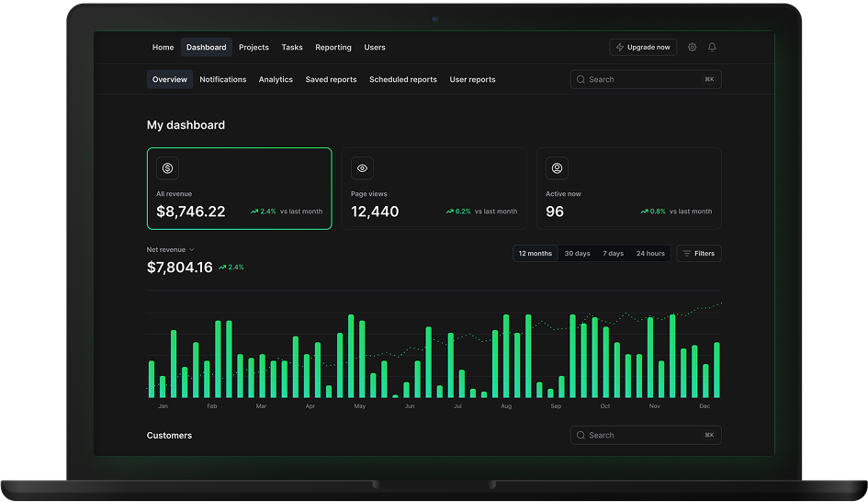Switch to the Analytics tab

tap(276, 79)
